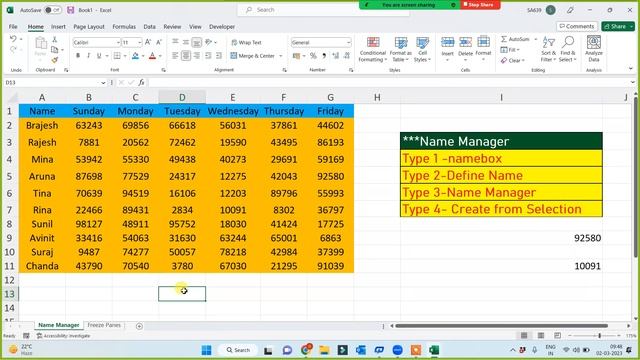Click the Conditional Formatting icon
This screenshot has height=360, width=640.
[x=373, y=42]
